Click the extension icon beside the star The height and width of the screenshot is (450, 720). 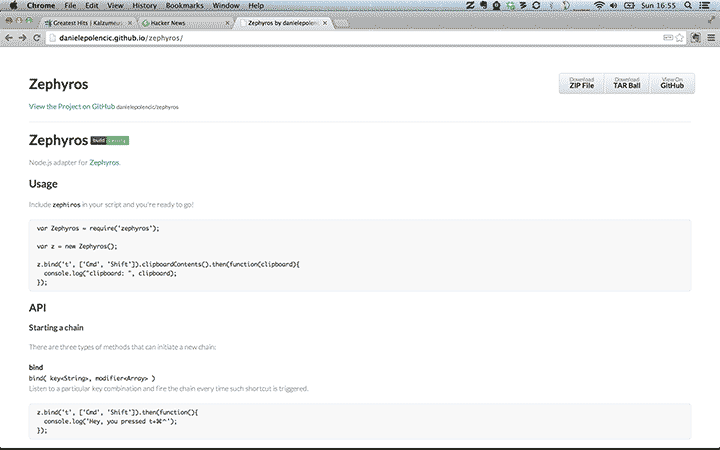(696, 38)
